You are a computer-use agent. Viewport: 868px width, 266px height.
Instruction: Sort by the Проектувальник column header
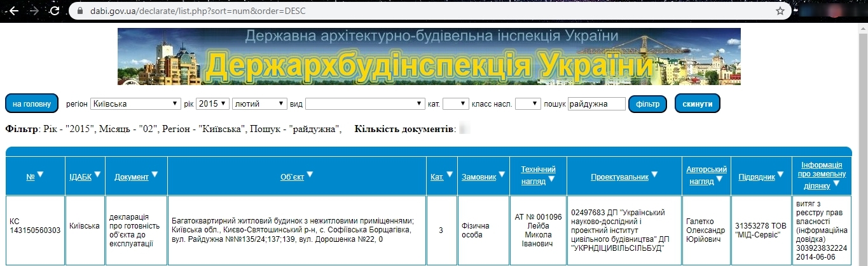[619, 176]
